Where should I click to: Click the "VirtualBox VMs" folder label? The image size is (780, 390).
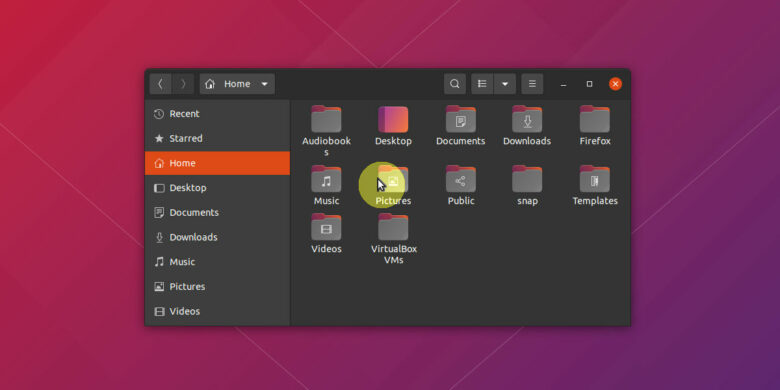tap(394, 254)
